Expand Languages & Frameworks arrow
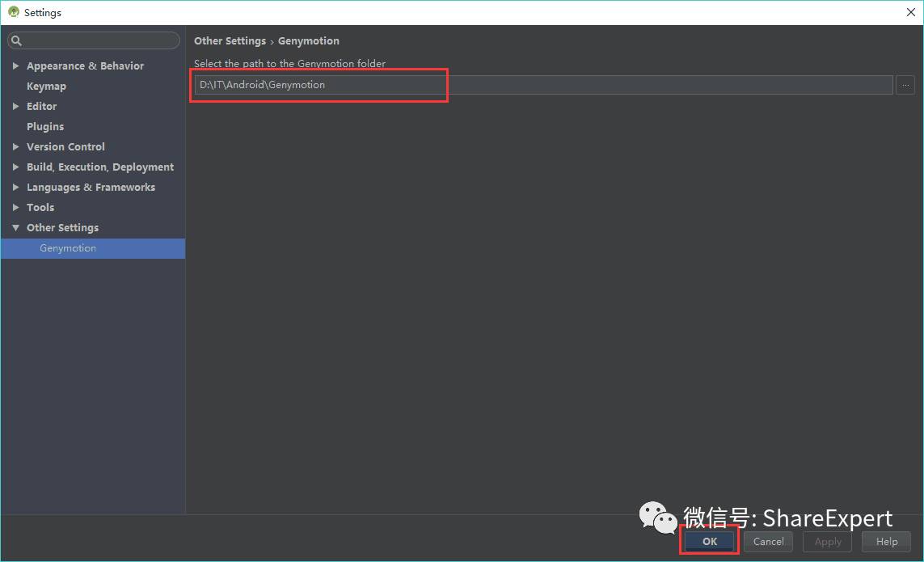This screenshot has width=924, height=562. (16, 187)
